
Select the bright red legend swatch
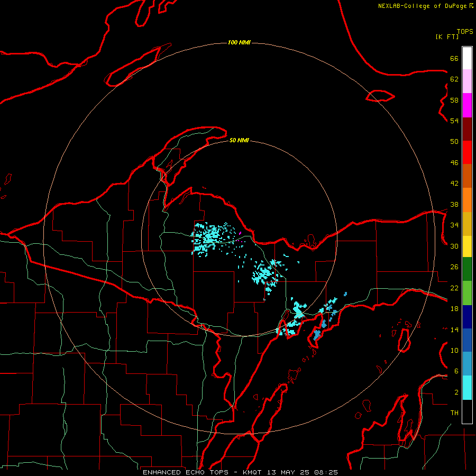(467, 152)
